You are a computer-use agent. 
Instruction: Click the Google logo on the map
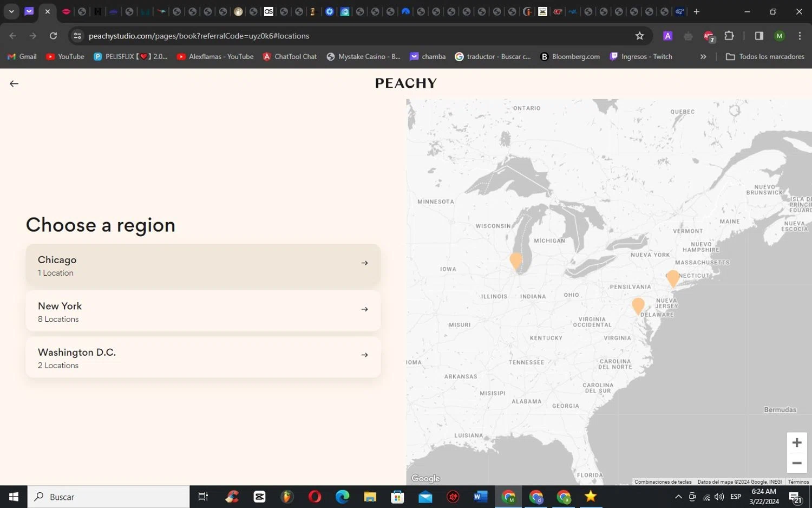point(425,478)
